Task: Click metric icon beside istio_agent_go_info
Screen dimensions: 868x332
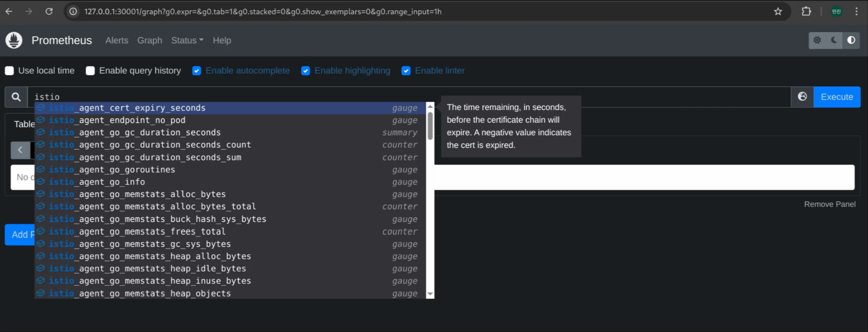Action: click(40, 182)
